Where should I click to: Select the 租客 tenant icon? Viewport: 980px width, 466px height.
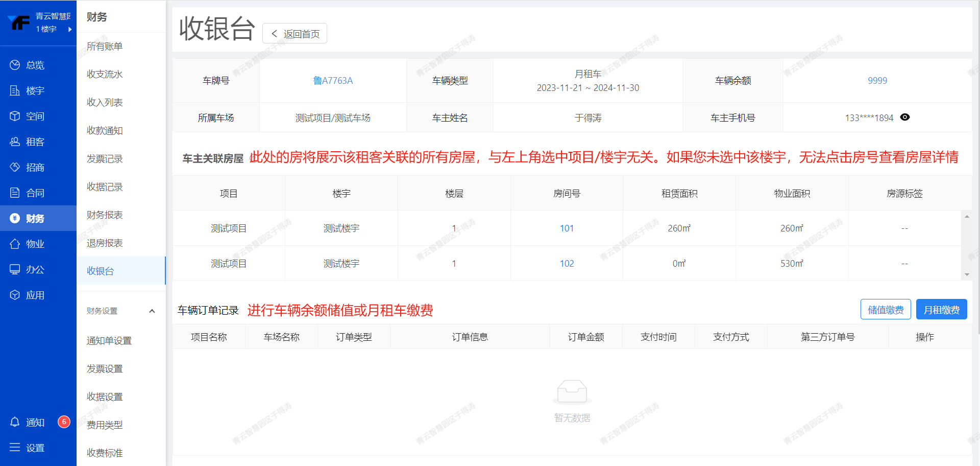coord(15,142)
